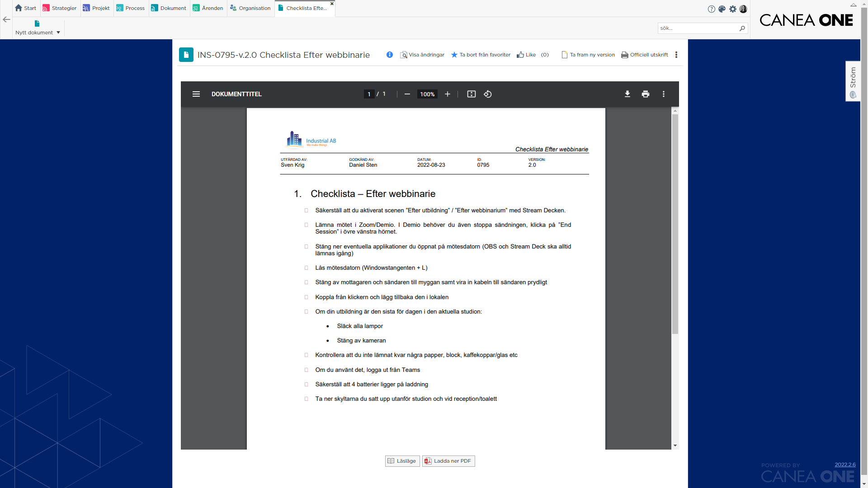The height and width of the screenshot is (488, 868).
Task: Like the document with the thumbs-up
Action: [x=526, y=55]
